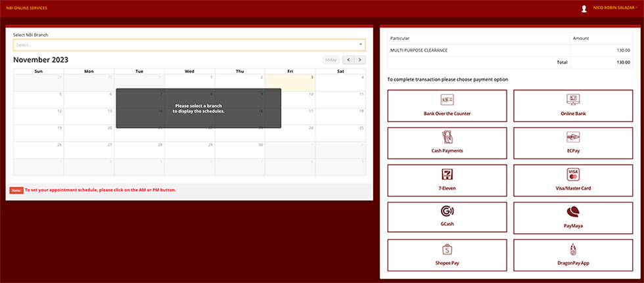Click the 'Fri' weekday header
This screenshot has width=644, height=283.
coord(290,72)
